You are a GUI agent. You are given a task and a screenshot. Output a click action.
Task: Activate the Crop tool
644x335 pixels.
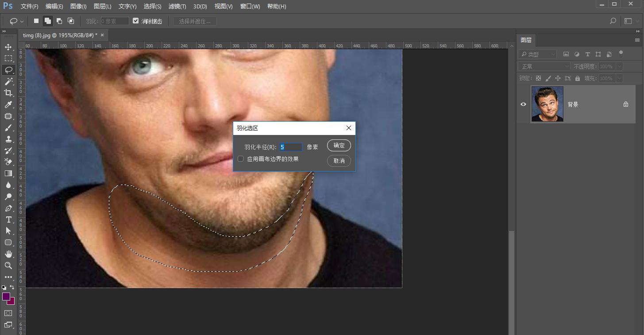point(8,93)
